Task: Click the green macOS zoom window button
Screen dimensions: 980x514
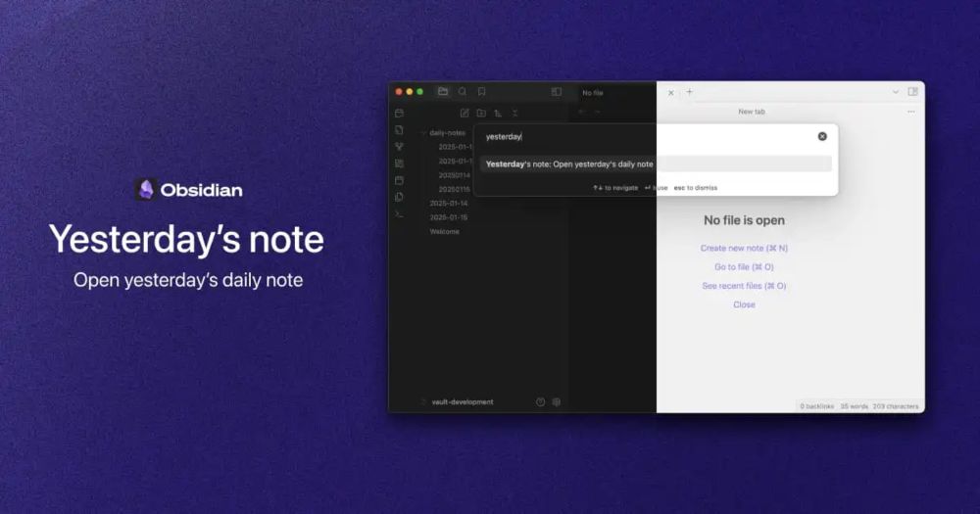Action: tap(420, 92)
